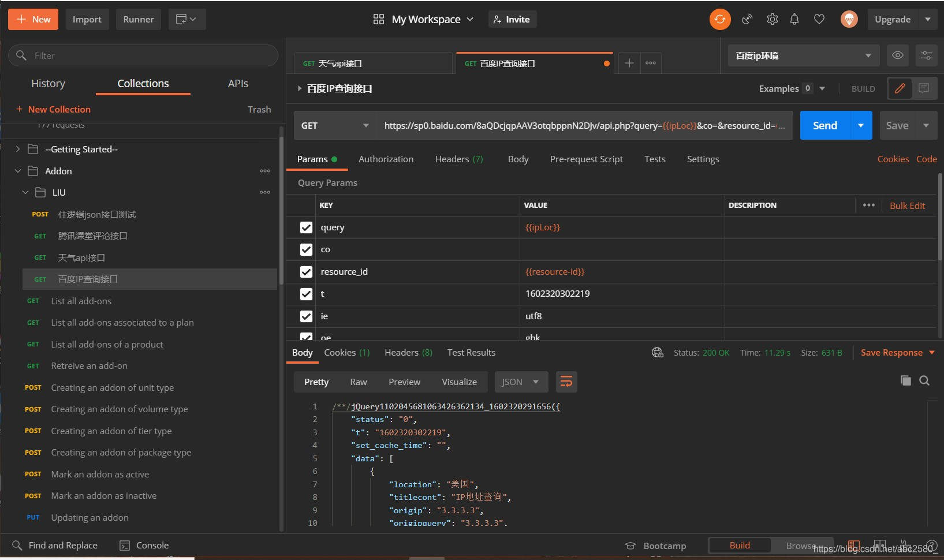Uncheck the co parameter checkbox
Image resolution: width=944 pixels, height=560 pixels.
[x=306, y=249]
